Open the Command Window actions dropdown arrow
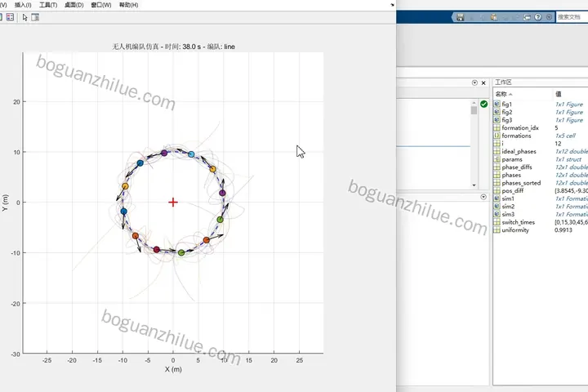 coord(483,197)
